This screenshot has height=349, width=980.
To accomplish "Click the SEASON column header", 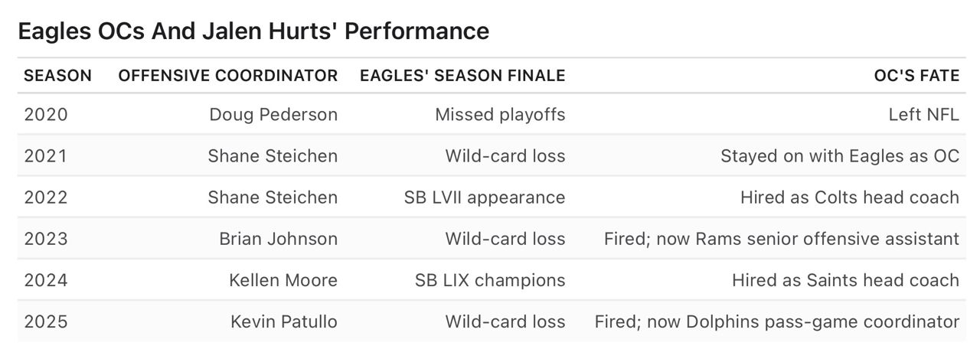I will coord(57,76).
